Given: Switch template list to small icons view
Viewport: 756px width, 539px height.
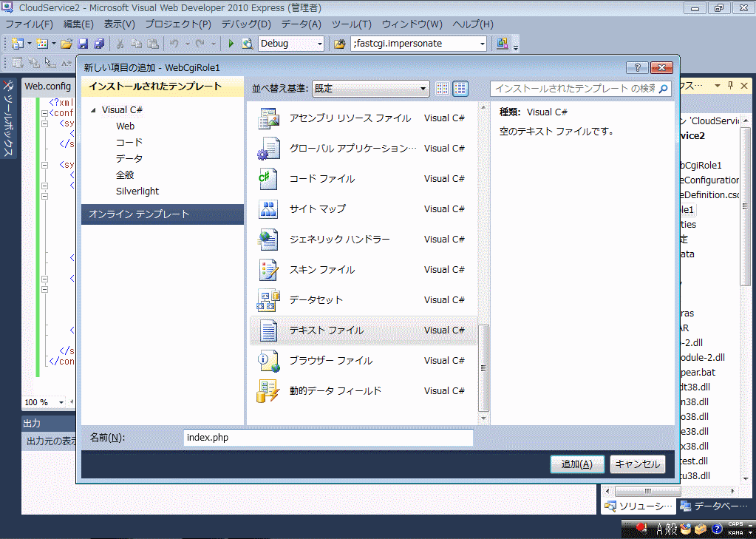Looking at the screenshot, I should (442, 88).
